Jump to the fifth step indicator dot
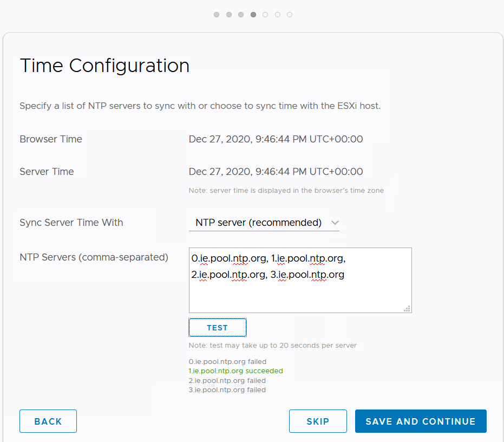The width and height of the screenshot is (504, 442). coord(265,15)
